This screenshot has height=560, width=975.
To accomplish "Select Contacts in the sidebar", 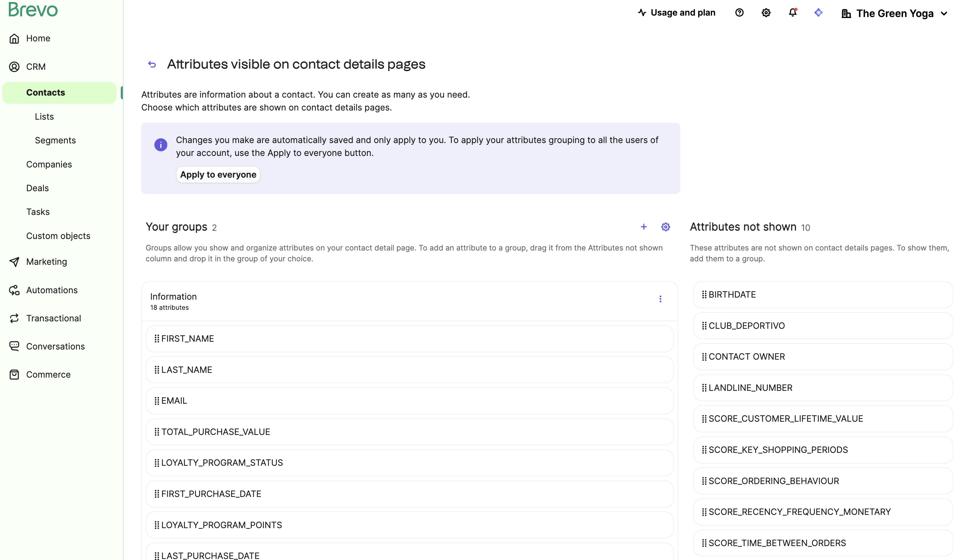I will (x=45, y=92).
